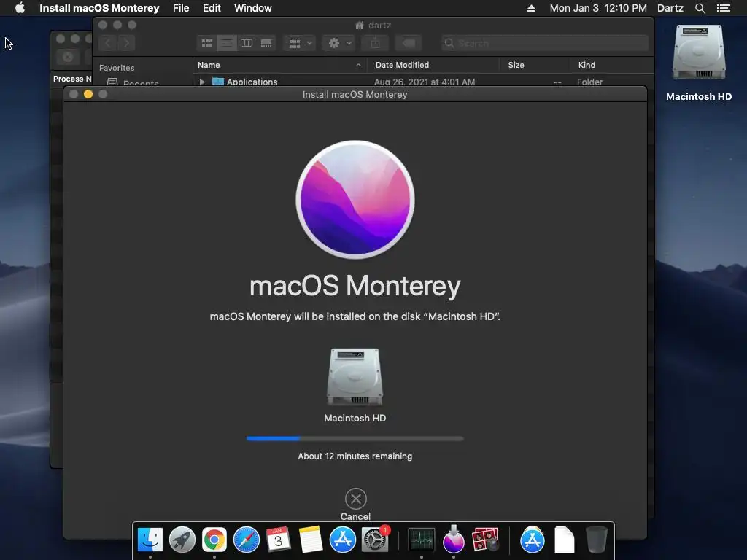Sort Finder list by Name column

[279, 65]
